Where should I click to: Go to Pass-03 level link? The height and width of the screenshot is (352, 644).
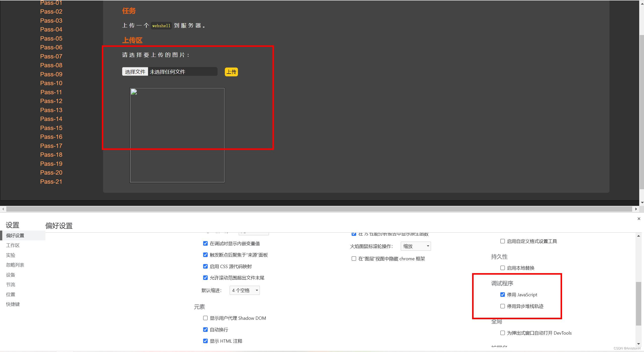[51, 20]
